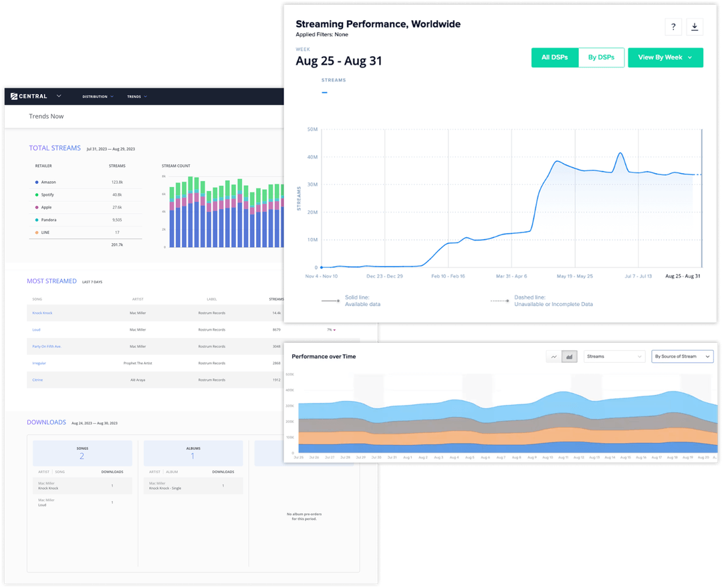
Task: Switch to area chart view icon
Action: pos(570,357)
